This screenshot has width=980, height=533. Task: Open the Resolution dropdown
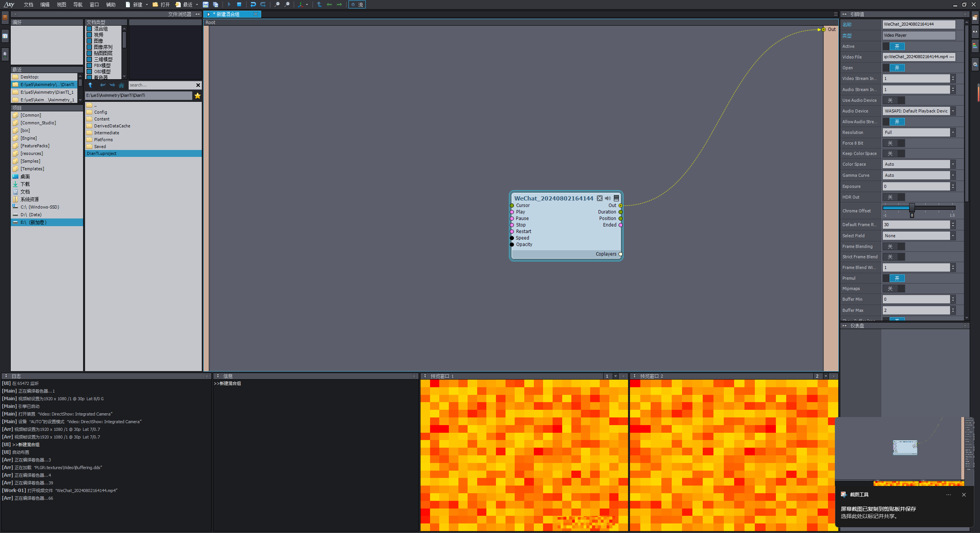tap(953, 132)
